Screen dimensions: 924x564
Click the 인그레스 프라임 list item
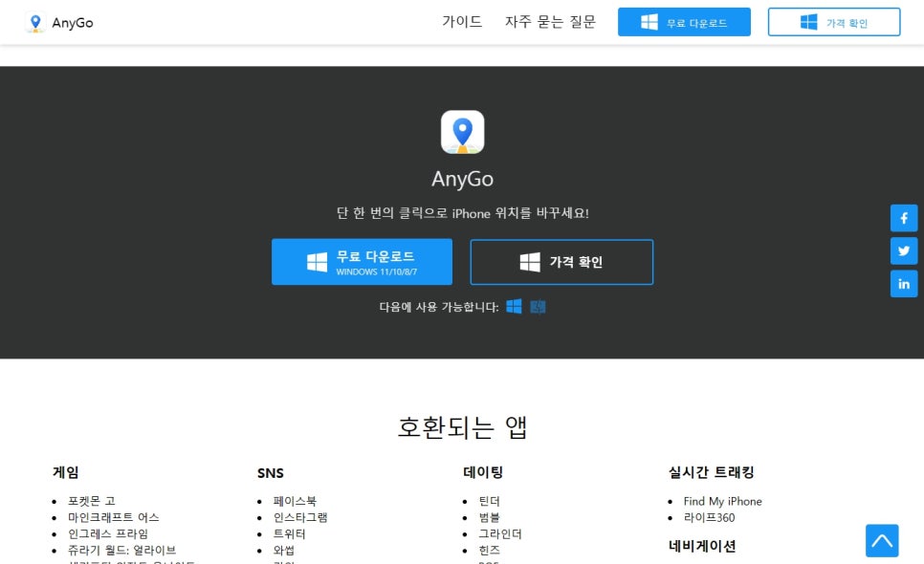coord(108,534)
